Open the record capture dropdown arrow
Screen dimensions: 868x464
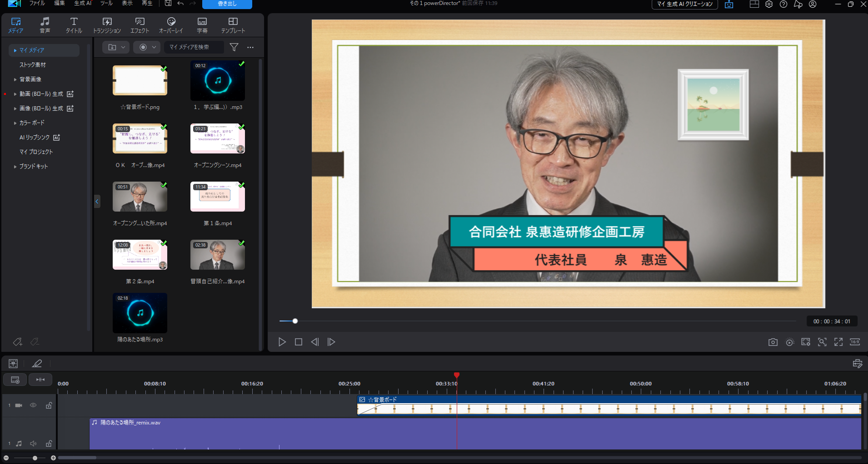(x=154, y=47)
